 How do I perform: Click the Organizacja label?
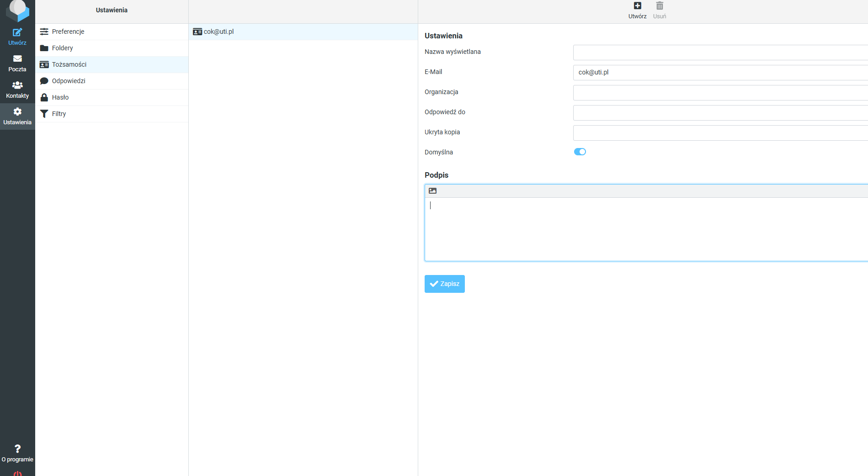441,92
